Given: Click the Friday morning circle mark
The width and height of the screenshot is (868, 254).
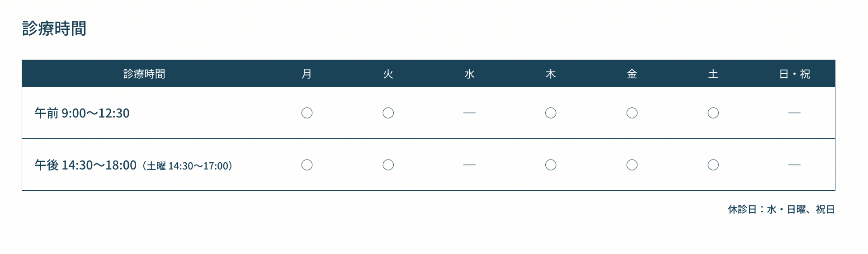Looking at the screenshot, I should click(632, 113).
